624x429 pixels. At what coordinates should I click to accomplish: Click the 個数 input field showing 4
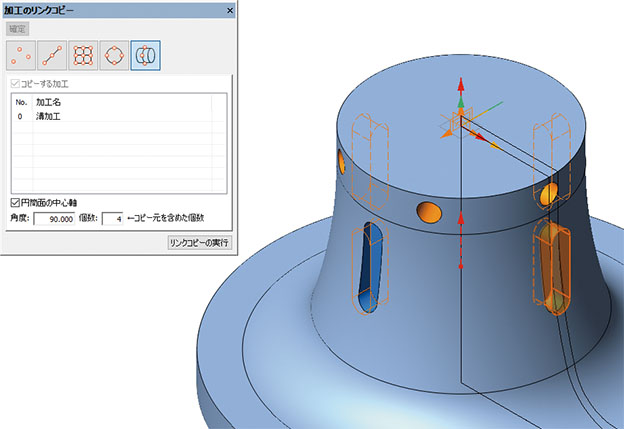[112, 218]
